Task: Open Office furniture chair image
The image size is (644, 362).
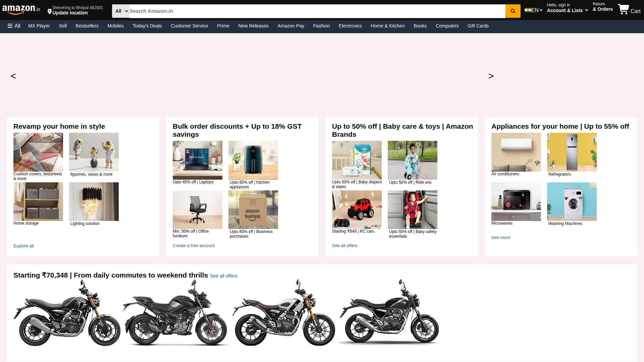Action: pos(198,209)
